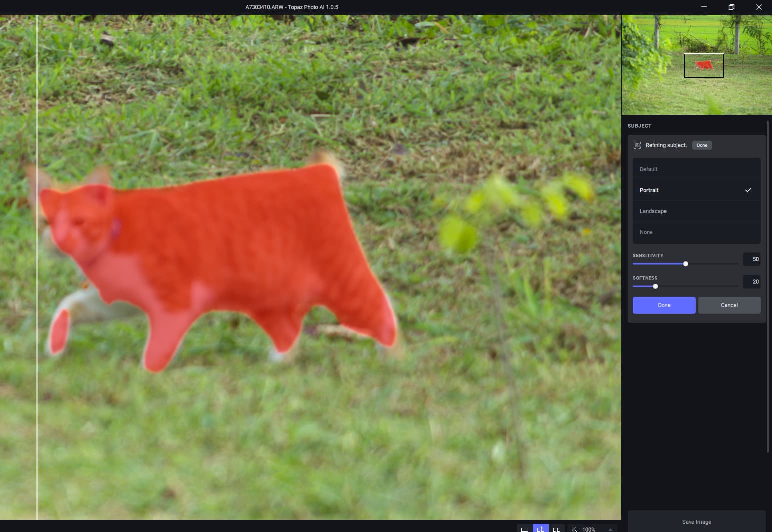Click the navigator preview thumbnail
Screen dimensions: 772x532
696,65
